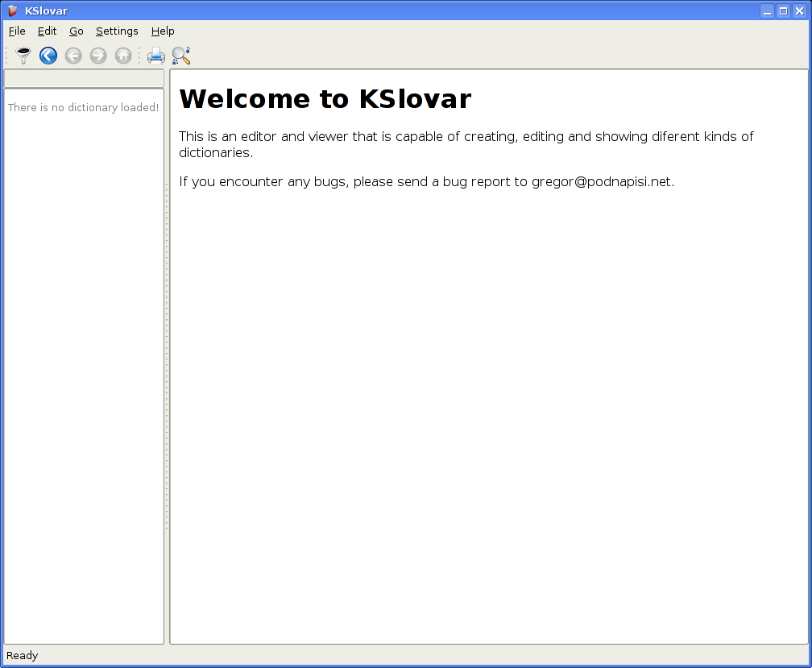Minimize the KSlovar window

768,10
